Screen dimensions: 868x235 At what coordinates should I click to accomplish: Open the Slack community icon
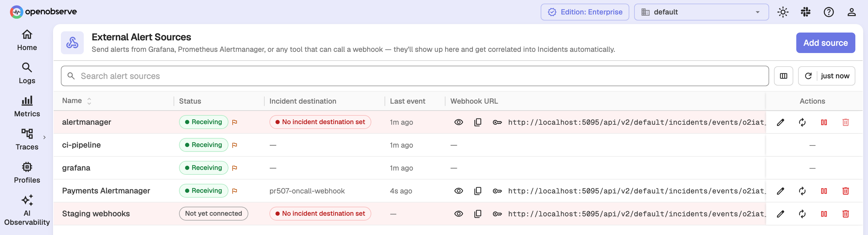[806, 12]
